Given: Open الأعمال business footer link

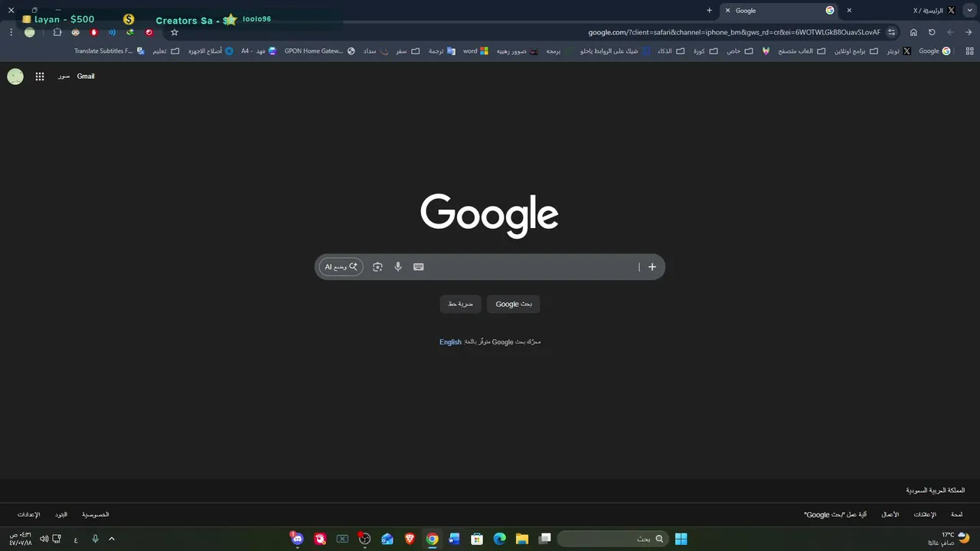Looking at the screenshot, I should click(890, 515).
